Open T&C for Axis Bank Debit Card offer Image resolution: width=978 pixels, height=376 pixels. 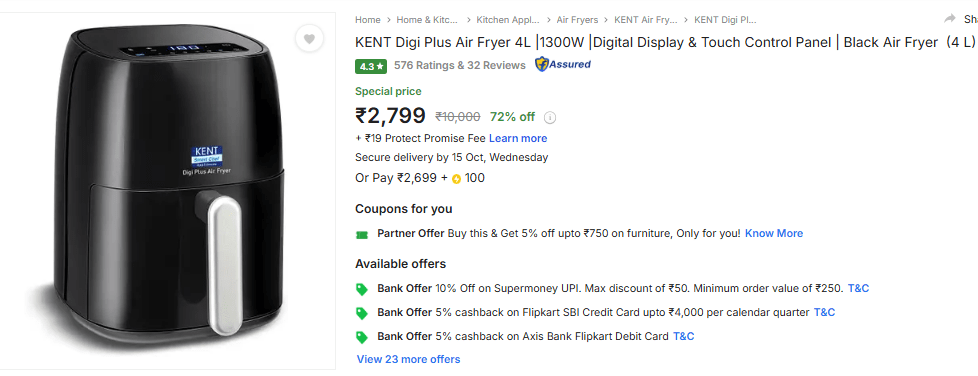(x=684, y=337)
